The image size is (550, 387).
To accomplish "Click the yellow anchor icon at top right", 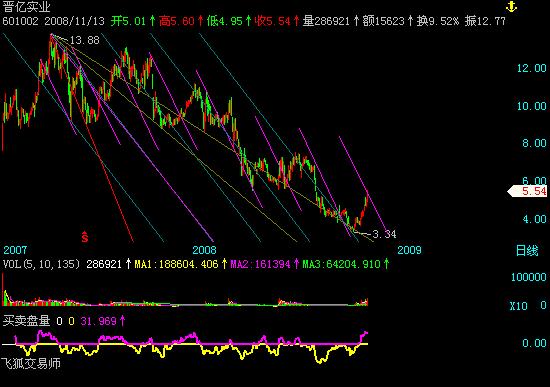I will tap(511, 6).
